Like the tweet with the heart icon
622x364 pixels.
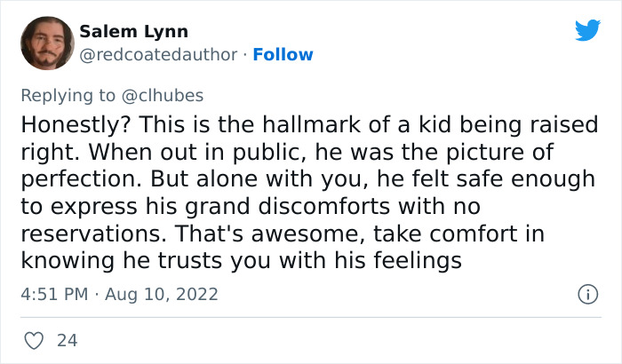point(35,340)
